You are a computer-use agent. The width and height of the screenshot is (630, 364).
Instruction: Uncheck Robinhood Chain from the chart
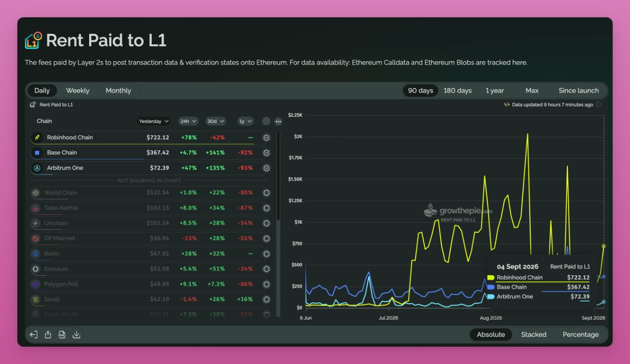tap(267, 137)
